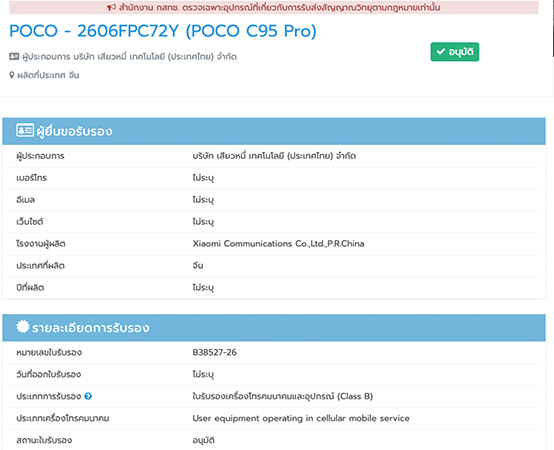Click the operator card icon under the title
Screen dimensions: 554x450
click(x=14, y=57)
